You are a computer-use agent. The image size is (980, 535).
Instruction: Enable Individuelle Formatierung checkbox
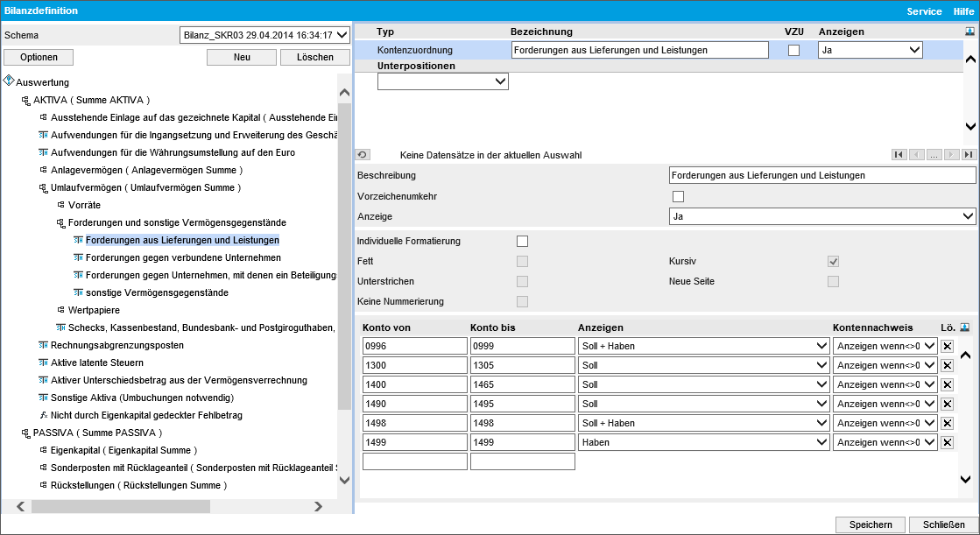523,242
